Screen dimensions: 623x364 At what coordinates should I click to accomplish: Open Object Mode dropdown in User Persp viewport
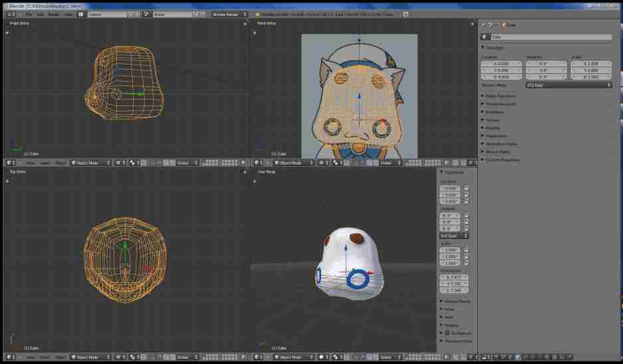(x=294, y=357)
